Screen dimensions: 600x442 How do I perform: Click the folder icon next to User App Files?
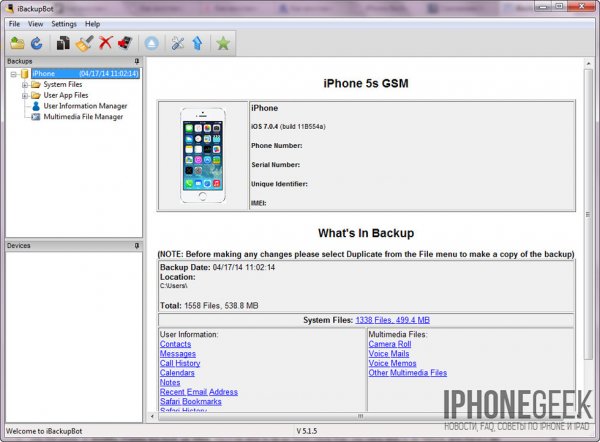pos(36,95)
